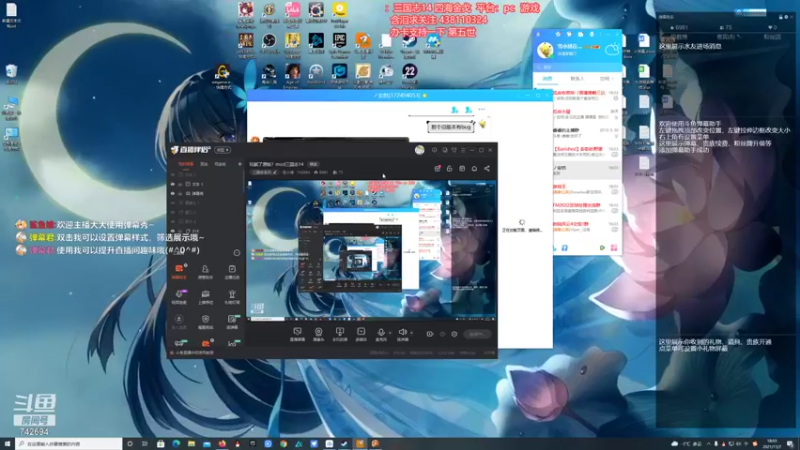This screenshot has width=800, height=450.
Task: Open the hamburger menu in streaming app title bar
Action: click(x=463, y=150)
